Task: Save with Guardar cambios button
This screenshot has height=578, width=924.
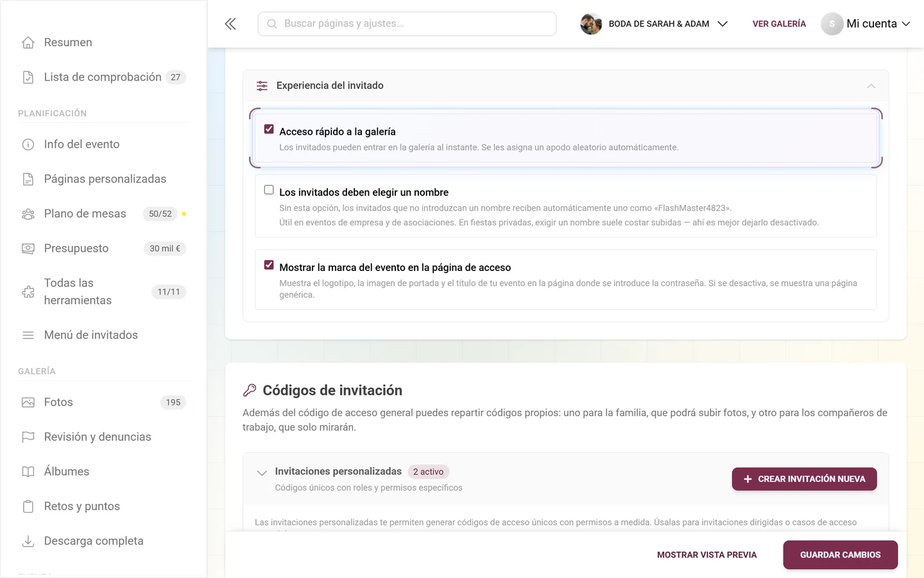Action: pos(840,555)
